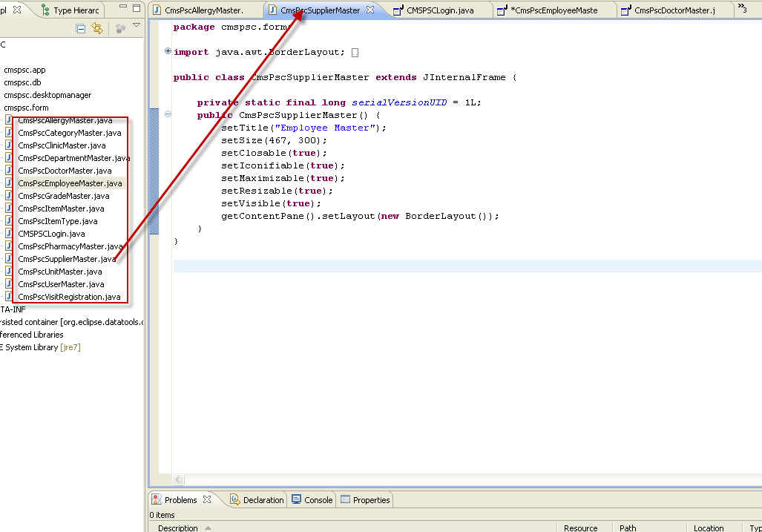Screen dimensions: 762x532
Task: Toggle Link with Editor icon
Action: 97,29
